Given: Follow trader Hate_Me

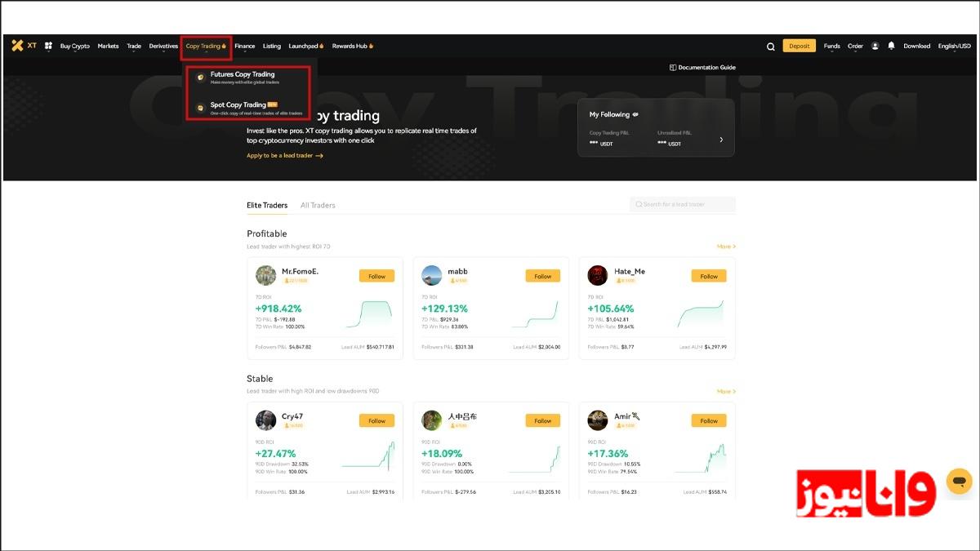Looking at the screenshot, I should click(x=709, y=276).
